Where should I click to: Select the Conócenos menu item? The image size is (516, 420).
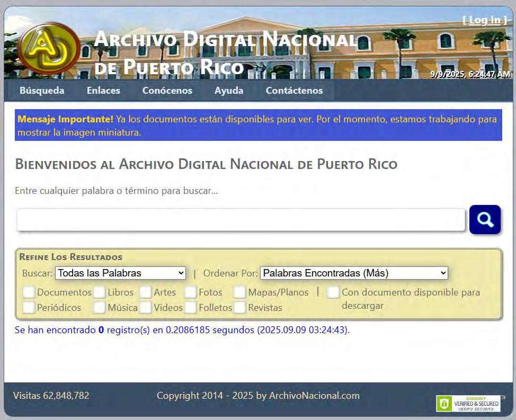pyautogui.click(x=167, y=91)
